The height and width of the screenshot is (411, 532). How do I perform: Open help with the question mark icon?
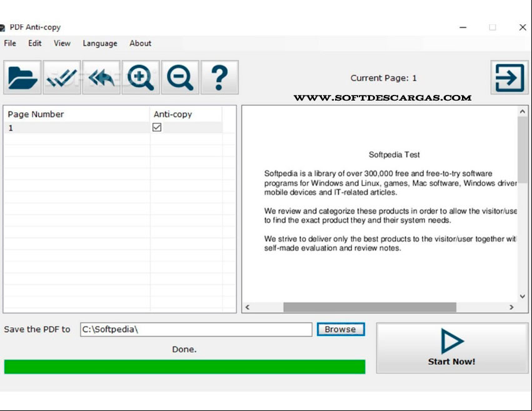pyautogui.click(x=219, y=77)
